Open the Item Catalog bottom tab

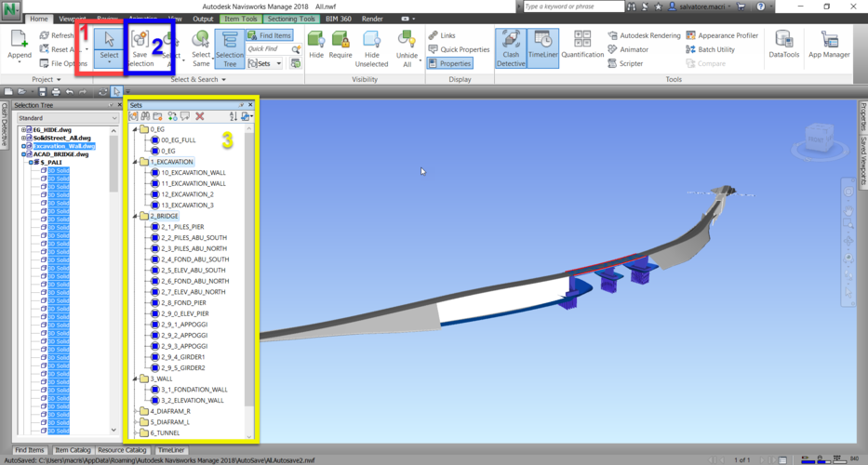pos(73,450)
